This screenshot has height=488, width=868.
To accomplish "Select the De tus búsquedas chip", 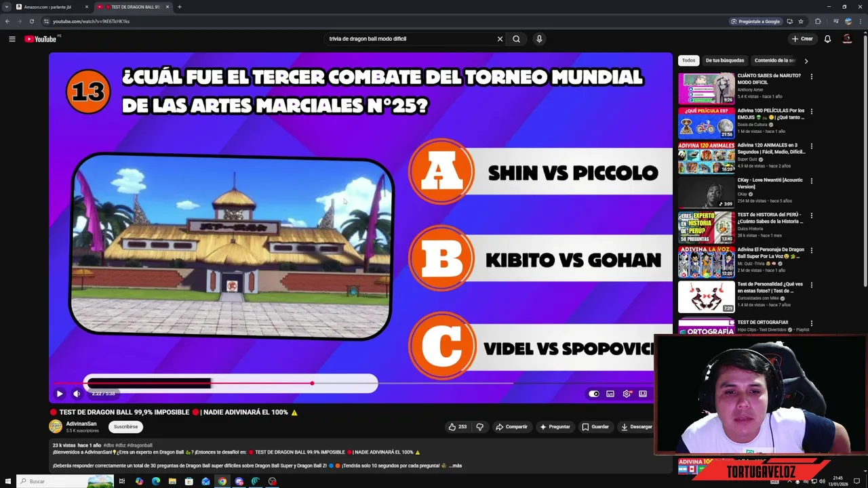I will point(725,60).
